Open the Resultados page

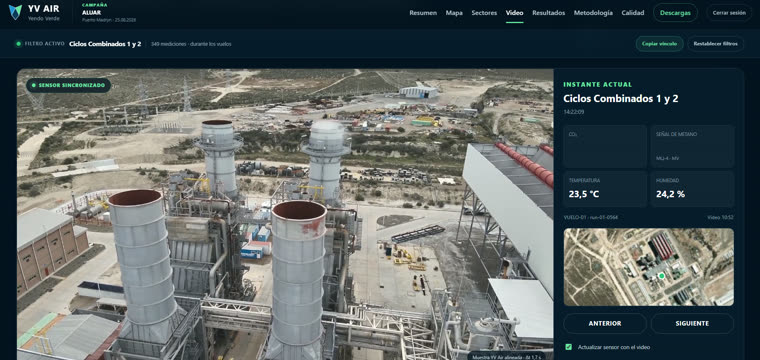549,13
